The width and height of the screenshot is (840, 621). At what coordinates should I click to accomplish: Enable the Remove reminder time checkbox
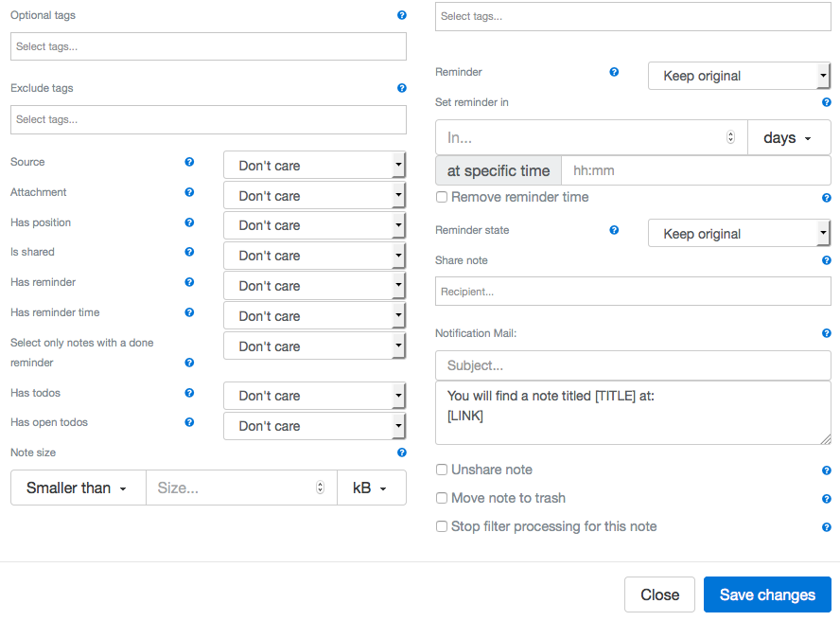click(x=442, y=198)
